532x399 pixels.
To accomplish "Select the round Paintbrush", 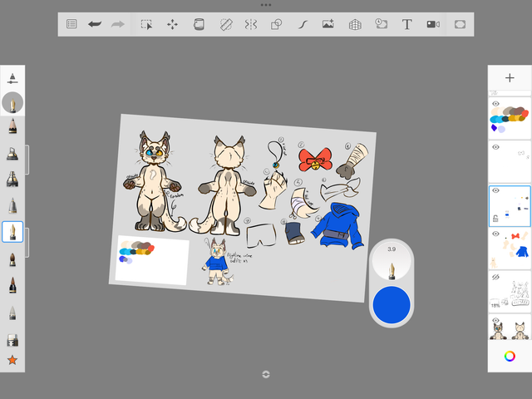I will 12,259.
